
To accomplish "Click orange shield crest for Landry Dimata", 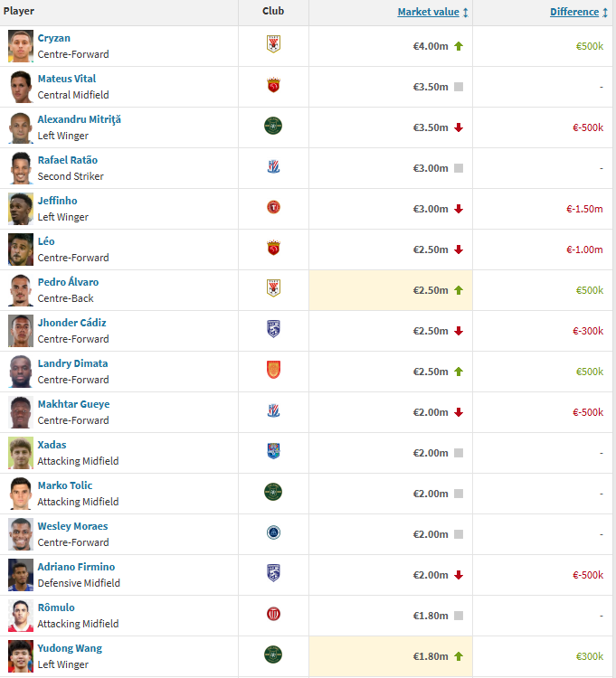I will click(x=273, y=370).
